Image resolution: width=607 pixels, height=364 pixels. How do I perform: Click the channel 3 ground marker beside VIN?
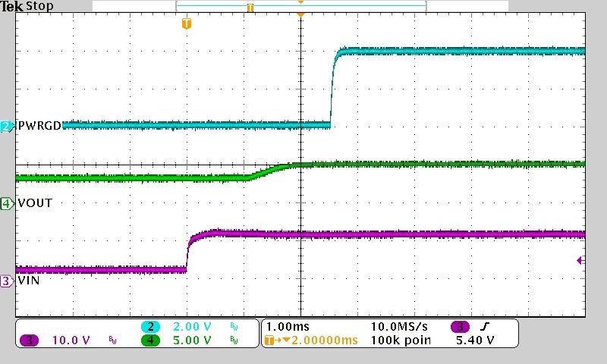[6, 281]
